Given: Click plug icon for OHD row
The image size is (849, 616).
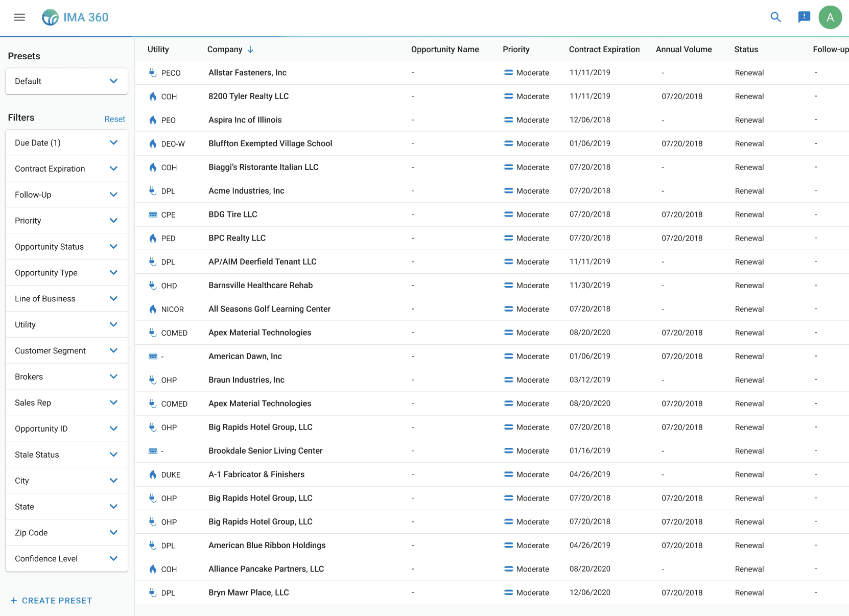Looking at the screenshot, I should (152, 286).
